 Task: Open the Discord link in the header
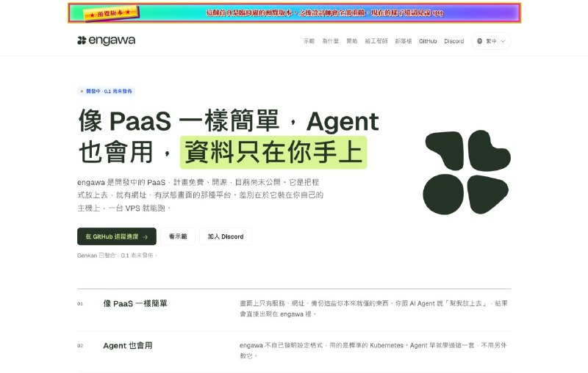tap(453, 41)
